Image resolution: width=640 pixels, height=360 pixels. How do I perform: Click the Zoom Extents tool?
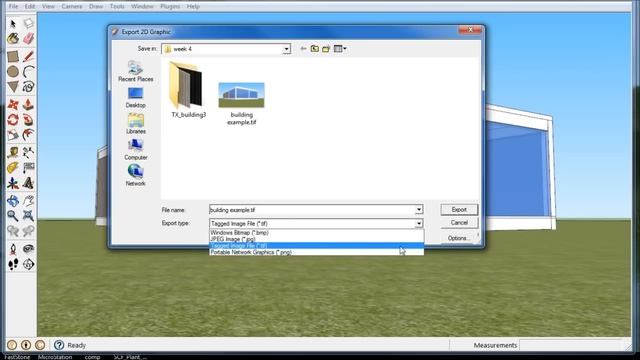(x=28, y=216)
